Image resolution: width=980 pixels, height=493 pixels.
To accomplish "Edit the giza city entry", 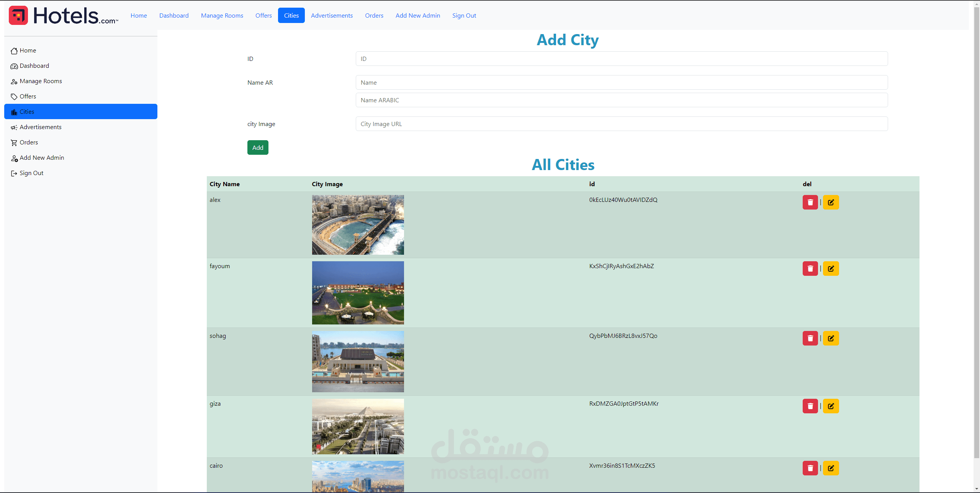I will point(830,406).
